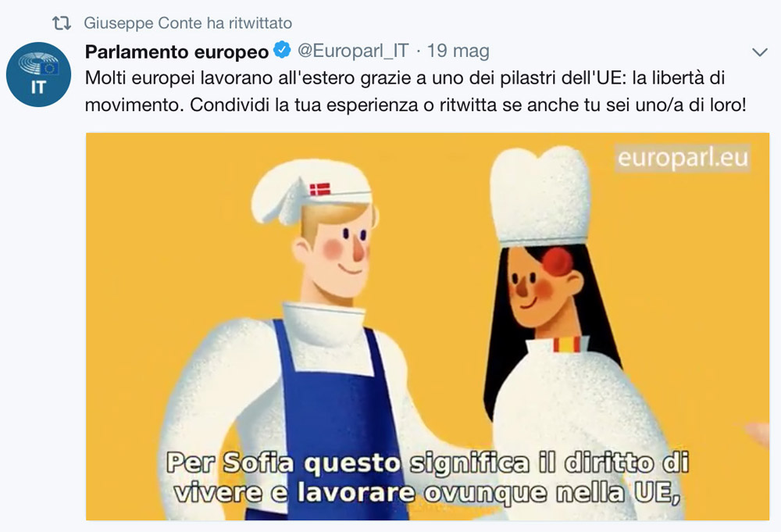Click the Parlamento europeo display name

pos(177,52)
